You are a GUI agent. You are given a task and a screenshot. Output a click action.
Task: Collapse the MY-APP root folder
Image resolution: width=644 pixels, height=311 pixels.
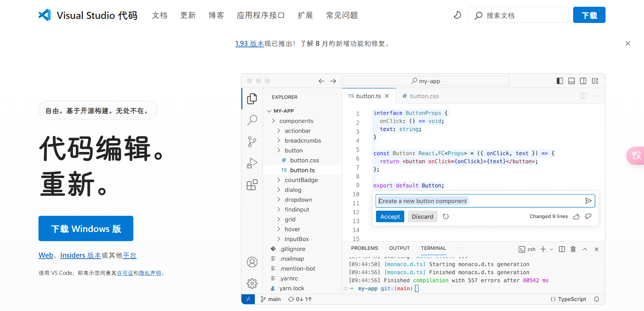click(269, 111)
